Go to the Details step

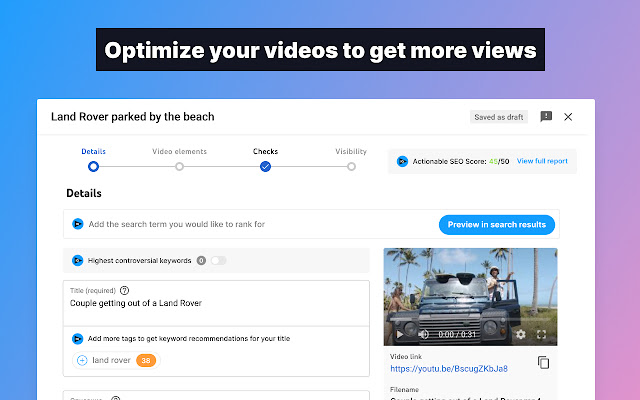[x=93, y=166]
